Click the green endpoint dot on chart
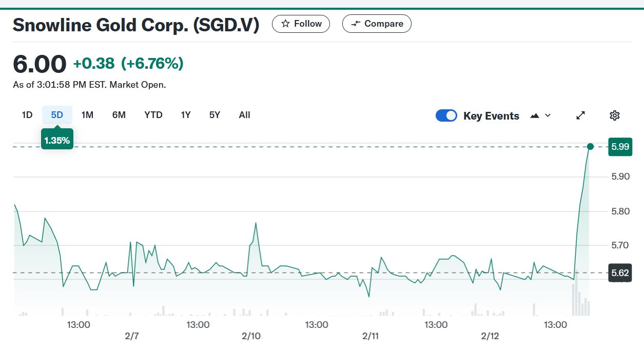Screen dimensions: 644x350 coord(590,147)
